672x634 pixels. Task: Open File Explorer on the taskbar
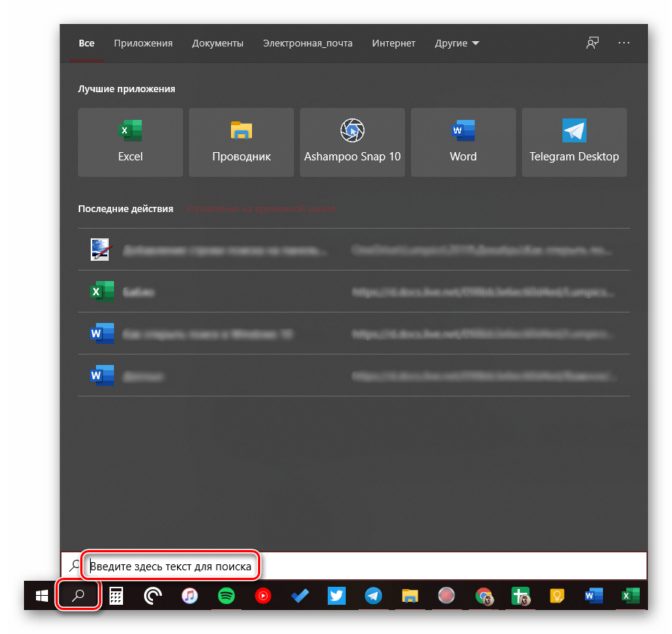point(409,596)
